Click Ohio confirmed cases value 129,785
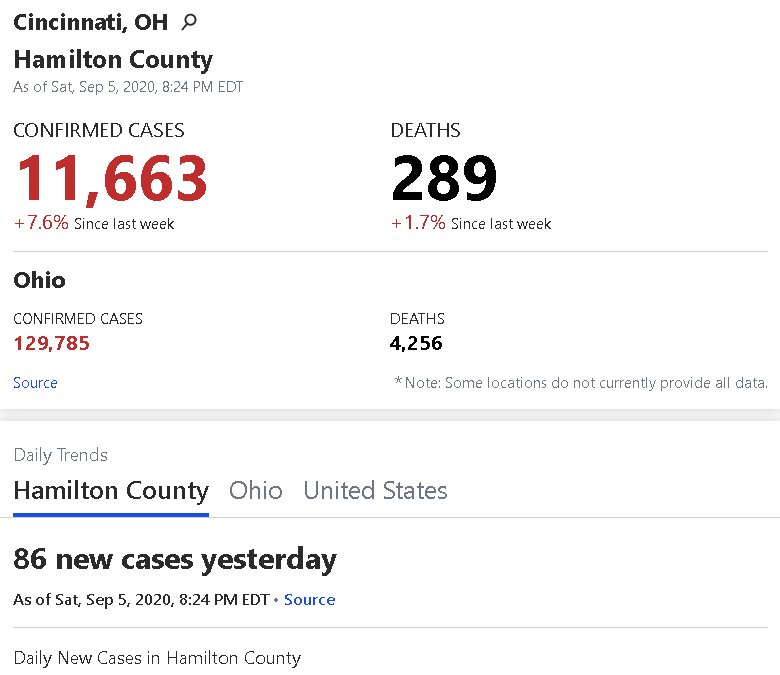The image size is (780, 675). click(x=52, y=343)
